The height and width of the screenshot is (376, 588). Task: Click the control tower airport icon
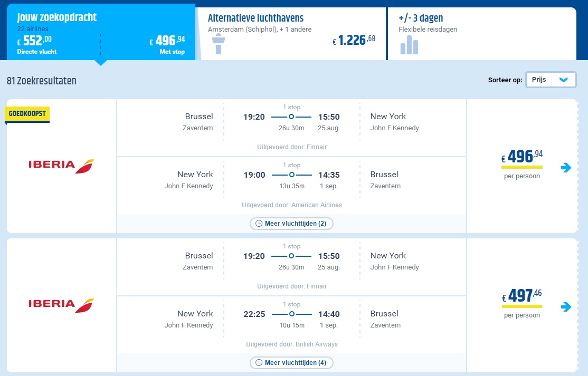[218, 44]
